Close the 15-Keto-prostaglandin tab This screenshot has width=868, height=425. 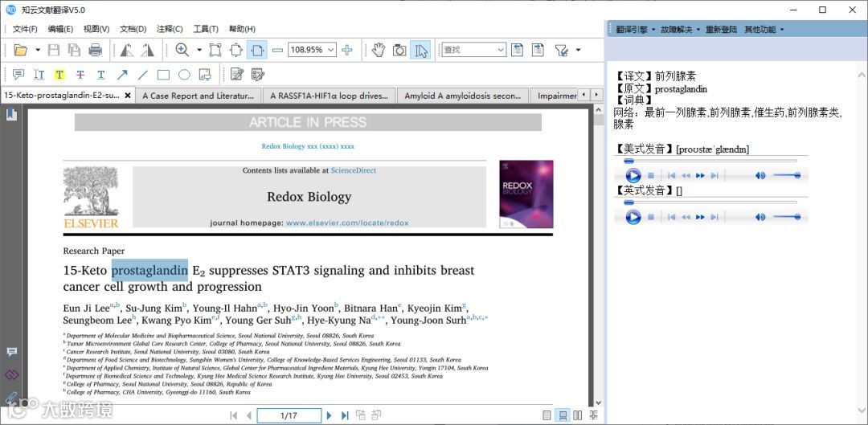(127, 96)
